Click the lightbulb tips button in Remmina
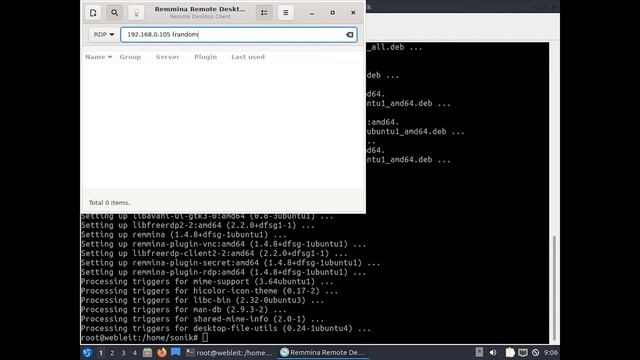 (136, 13)
